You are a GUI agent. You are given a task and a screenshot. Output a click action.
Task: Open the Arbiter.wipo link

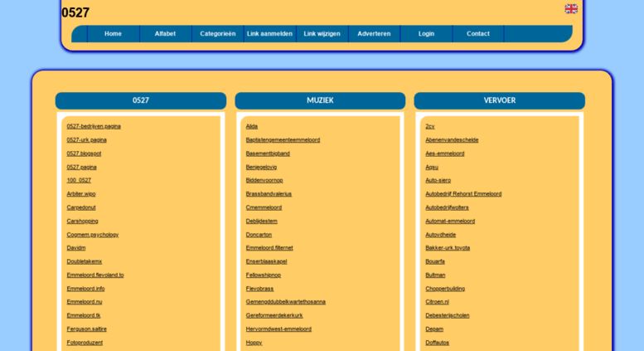coord(81,193)
